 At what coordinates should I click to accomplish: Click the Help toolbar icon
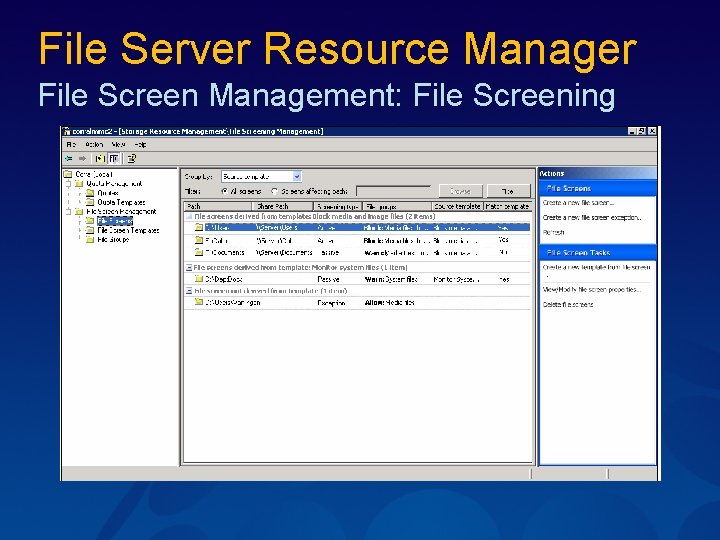pos(132,158)
